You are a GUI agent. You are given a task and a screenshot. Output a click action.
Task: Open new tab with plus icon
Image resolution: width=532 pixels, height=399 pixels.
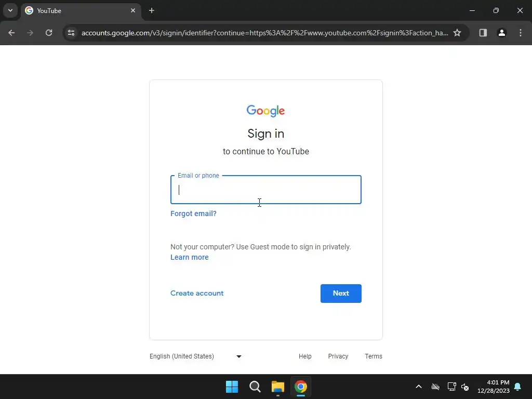point(152,10)
